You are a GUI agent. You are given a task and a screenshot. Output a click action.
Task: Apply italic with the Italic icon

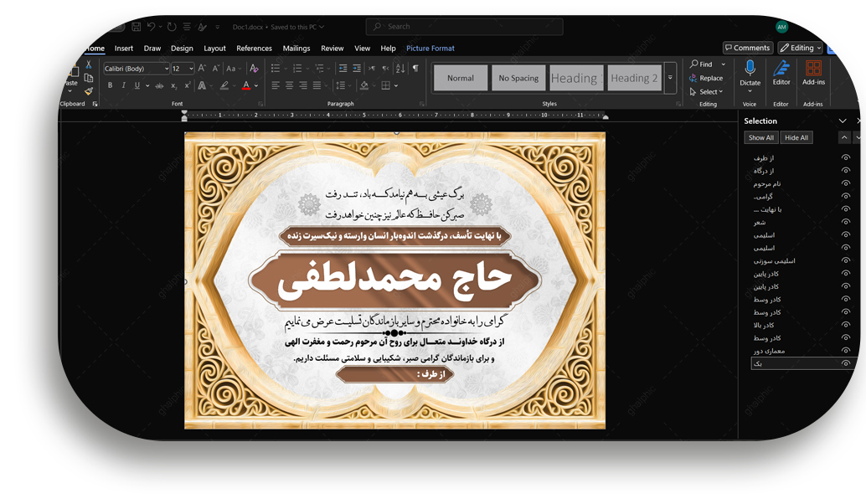(x=123, y=85)
